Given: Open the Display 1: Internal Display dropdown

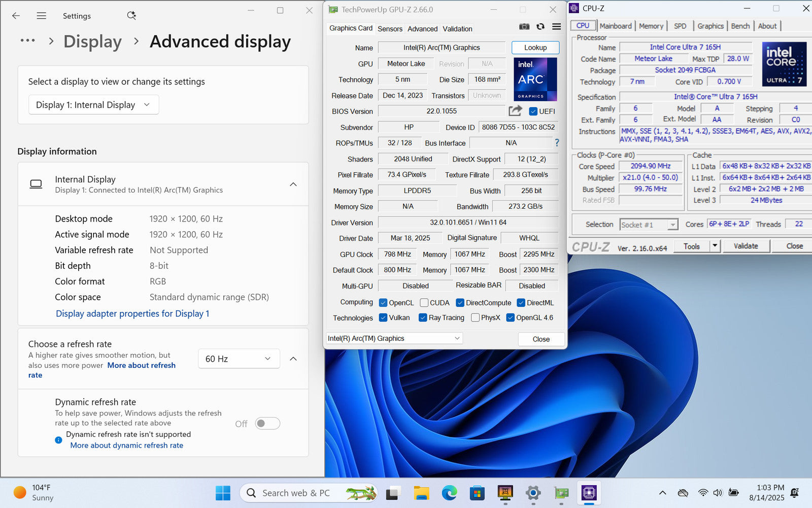Looking at the screenshot, I should (x=94, y=105).
